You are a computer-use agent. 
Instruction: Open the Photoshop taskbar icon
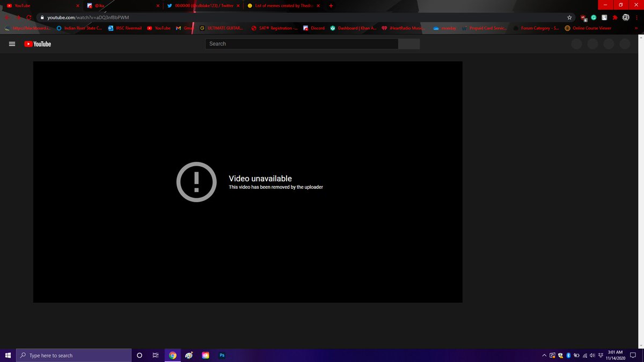click(222, 355)
